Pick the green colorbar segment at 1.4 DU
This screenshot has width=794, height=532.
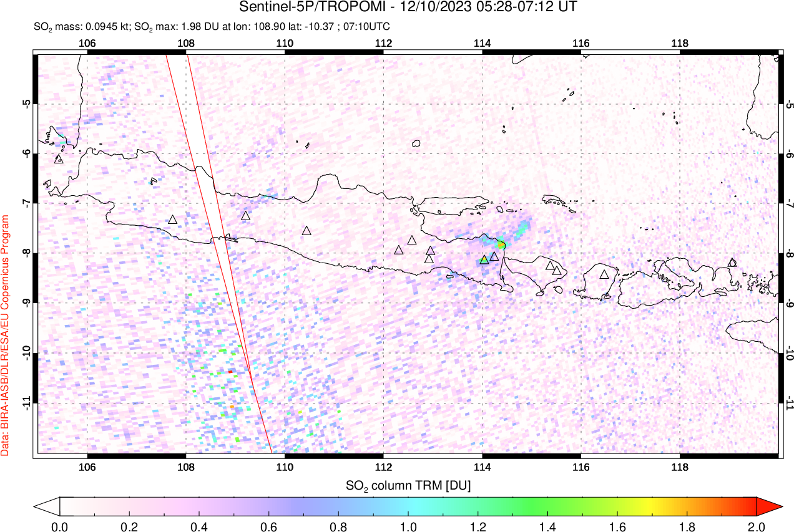(x=547, y=506)
